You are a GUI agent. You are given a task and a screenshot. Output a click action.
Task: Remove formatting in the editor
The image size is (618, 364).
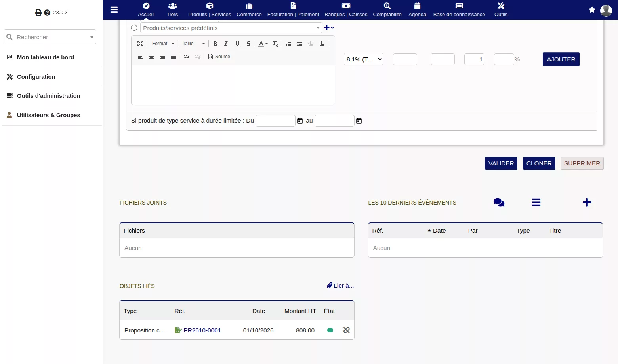coord(275,44)
